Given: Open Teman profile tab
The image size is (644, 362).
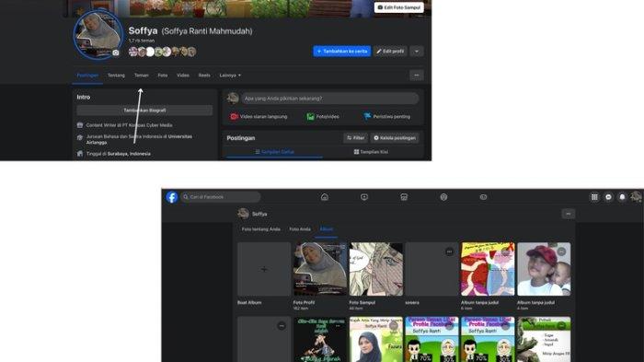Looking at the screenshot, I should [x=142, y=76].
